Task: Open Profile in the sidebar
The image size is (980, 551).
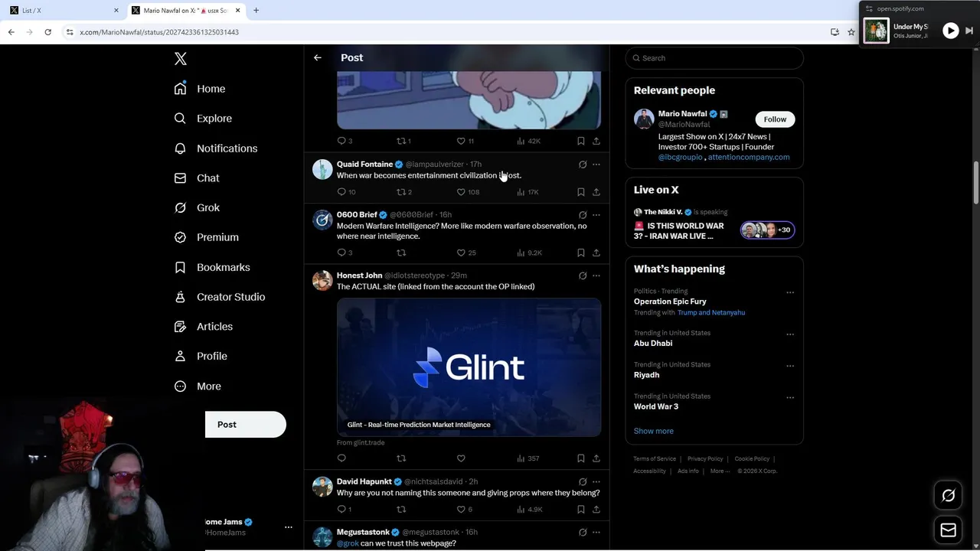Action: click(201, 357)
